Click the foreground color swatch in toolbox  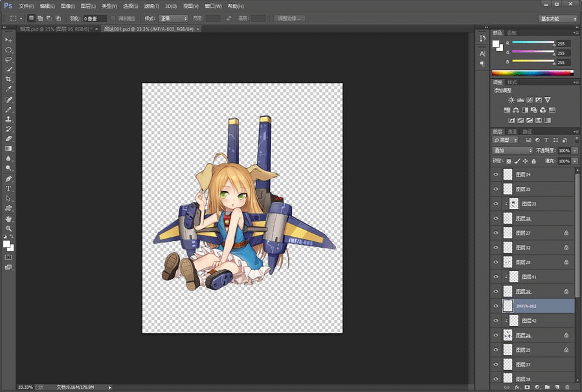[x=6, y=244]
